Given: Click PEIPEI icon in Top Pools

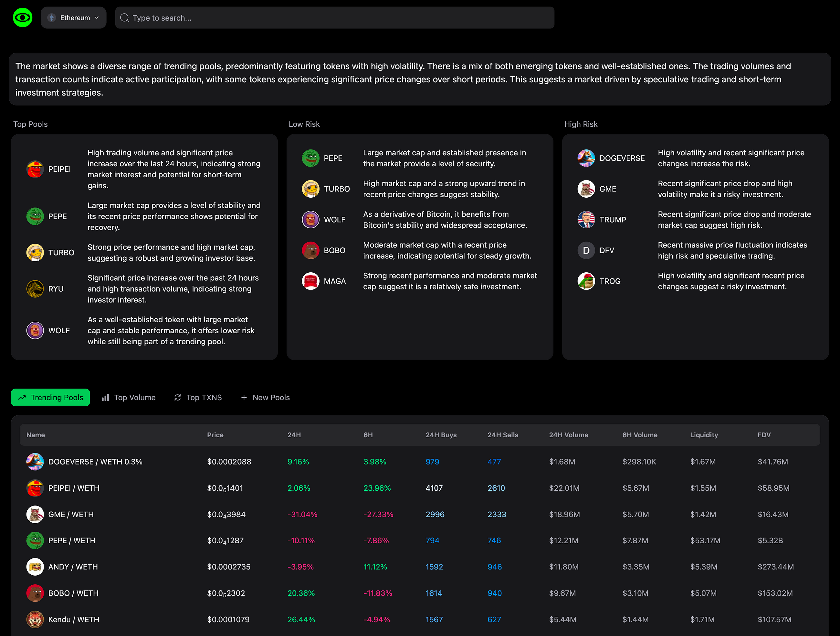Looking at the screenshot, I should 35,169.
